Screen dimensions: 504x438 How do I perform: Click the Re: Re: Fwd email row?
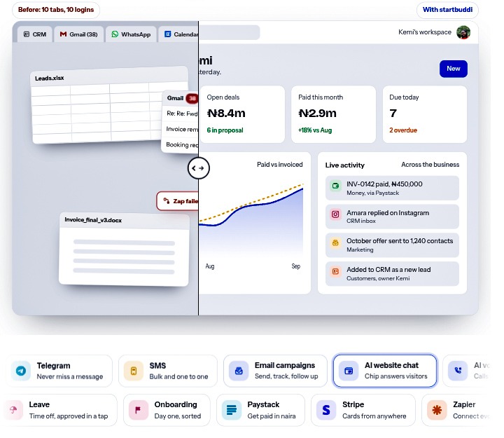pos(181,114)
